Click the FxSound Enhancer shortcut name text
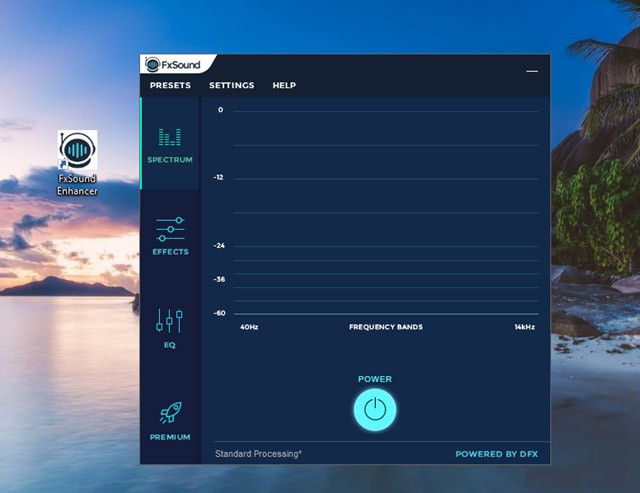Viewport: 640px width, 493px height. click(x=77, y=184)
